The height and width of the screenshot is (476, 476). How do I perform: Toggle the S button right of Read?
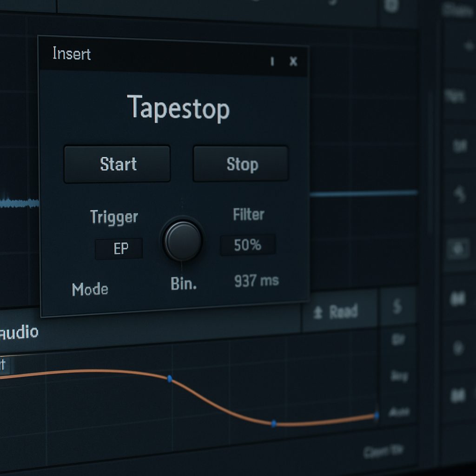(397, 307)
